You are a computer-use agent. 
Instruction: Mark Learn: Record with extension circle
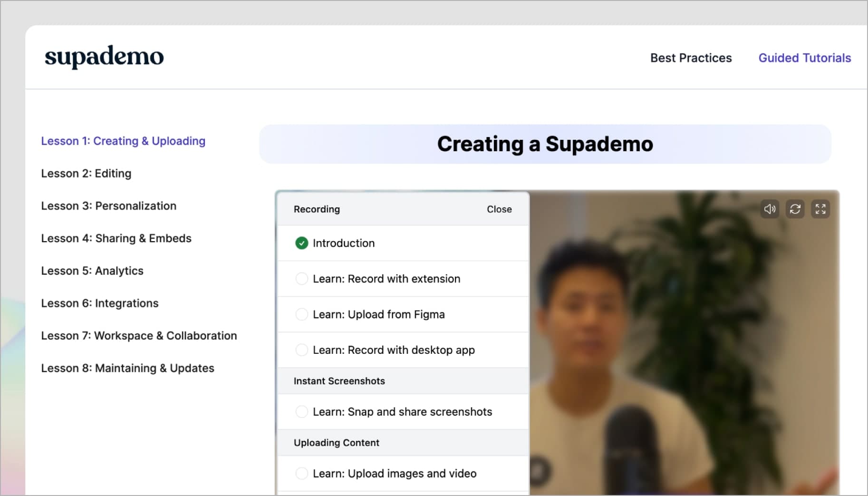301,279
